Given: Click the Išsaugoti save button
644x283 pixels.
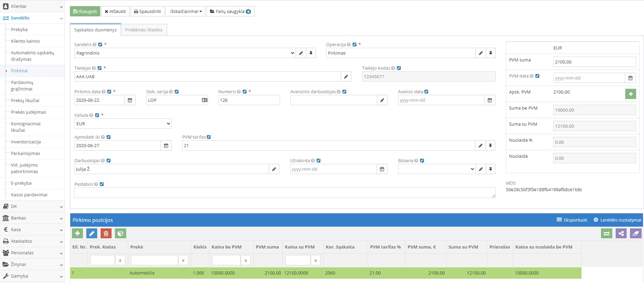Looking at the screenshot, I should pyautogui.click(x=85, y=12).
